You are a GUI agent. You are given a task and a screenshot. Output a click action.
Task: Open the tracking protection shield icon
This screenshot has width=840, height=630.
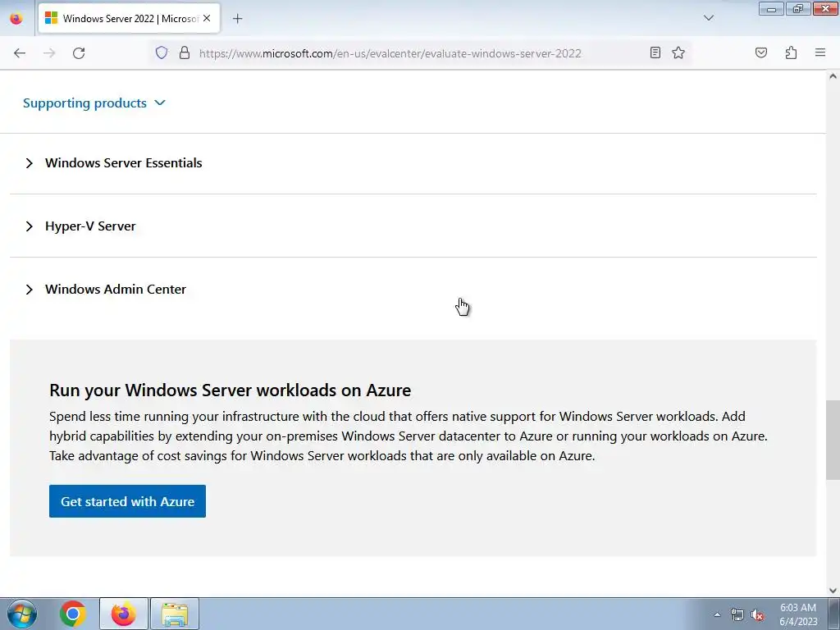162,52
